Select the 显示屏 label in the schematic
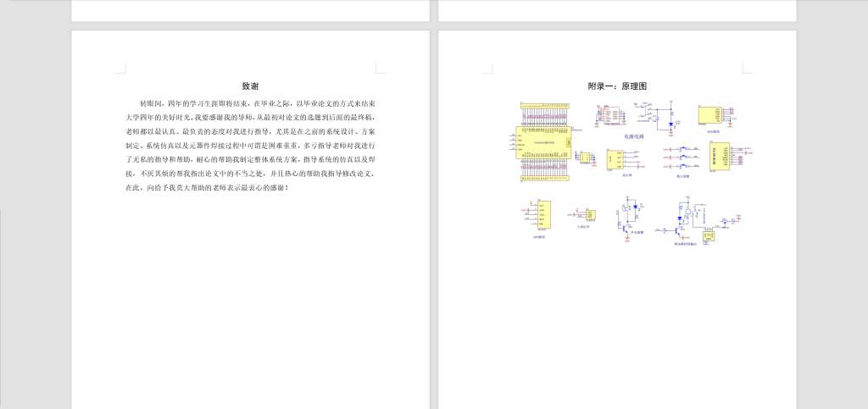 pos(627,175)
